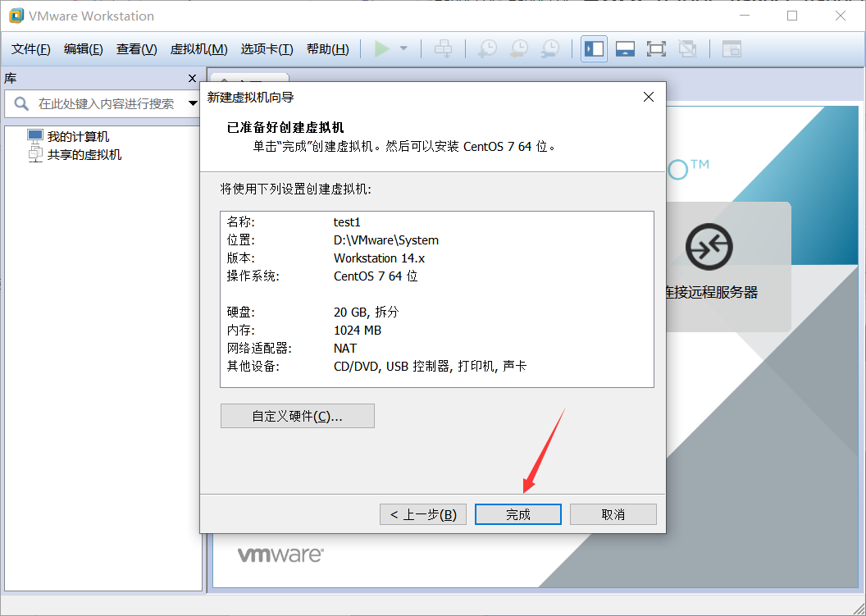Click the OS value CentOS 7 64 位
The width and height of the screenshot is (866, 616).
tap(376, 276)
